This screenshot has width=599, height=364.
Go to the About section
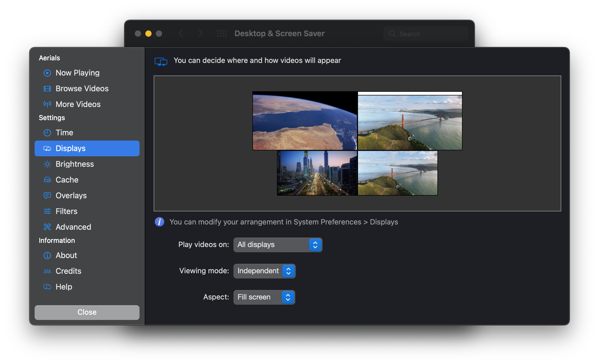(66, 255)
